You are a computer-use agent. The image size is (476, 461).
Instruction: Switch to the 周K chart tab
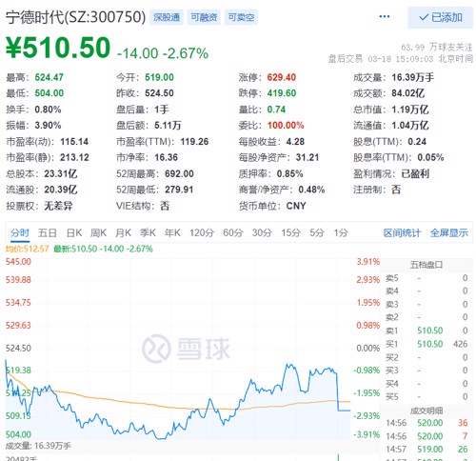coord(98,232)
